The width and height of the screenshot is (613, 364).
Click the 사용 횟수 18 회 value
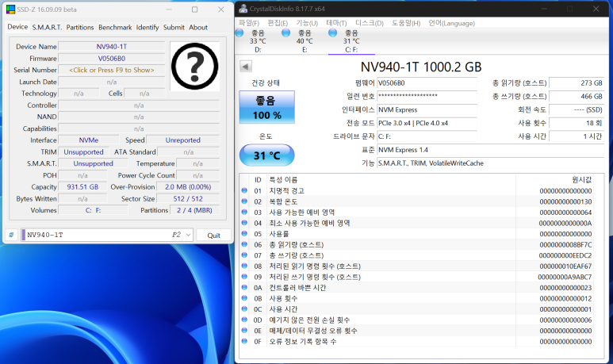click(x=577, y=123)
